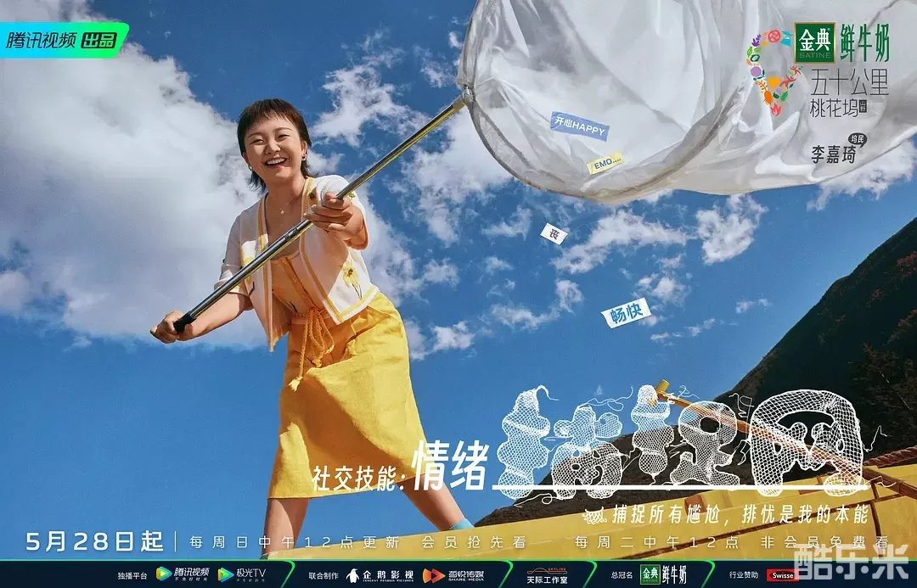Click 非会员免费看 text
The height and width of the screenshot is (588, 917).
[x=825, y=542]
